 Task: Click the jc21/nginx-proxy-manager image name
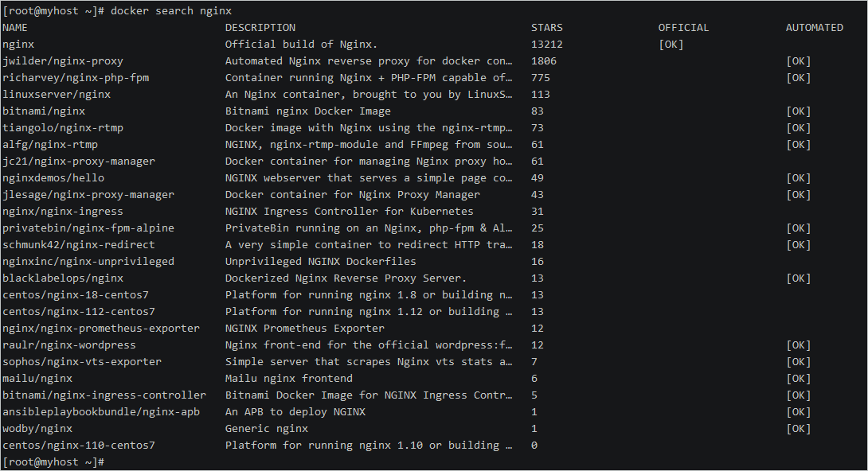(79, 162)
